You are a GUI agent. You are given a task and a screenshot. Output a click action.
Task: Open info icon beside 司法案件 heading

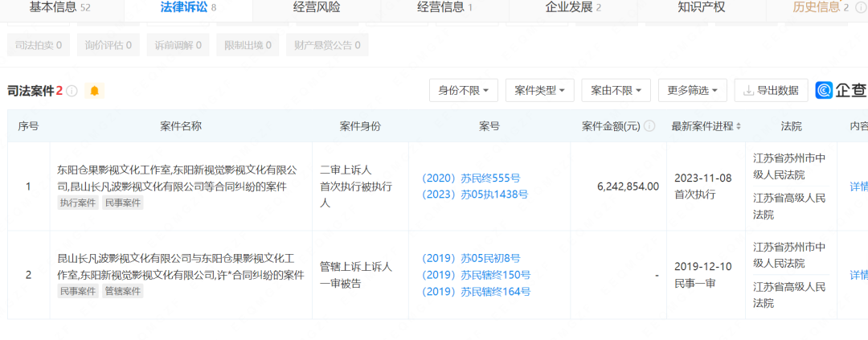(x=72, y=91)
